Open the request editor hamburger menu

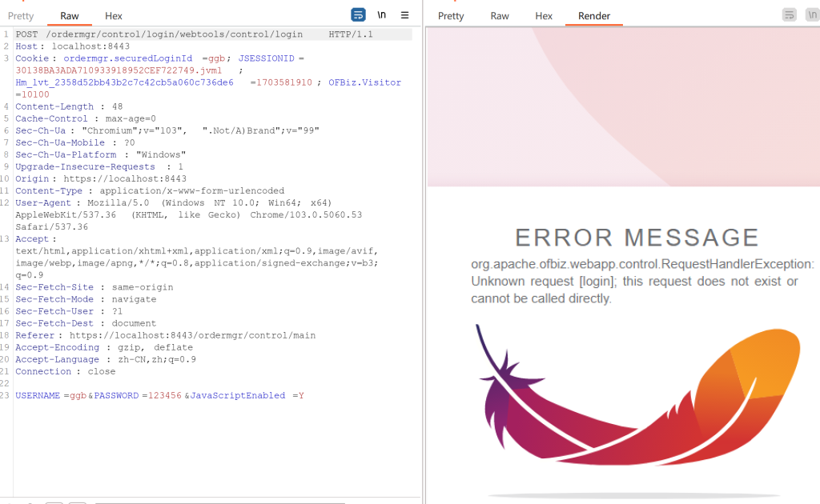pyautogui.click(x=405, y=14)
